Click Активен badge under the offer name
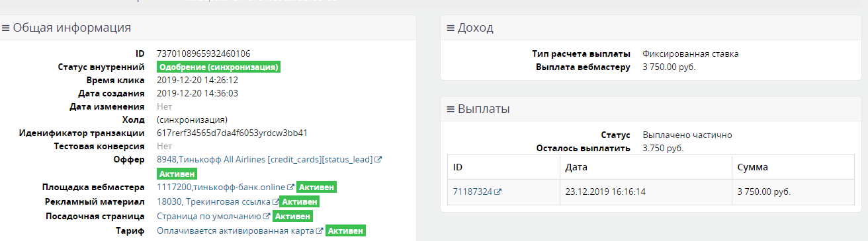Viewport: 868px width, 241px height. click(x=177, y=174)
